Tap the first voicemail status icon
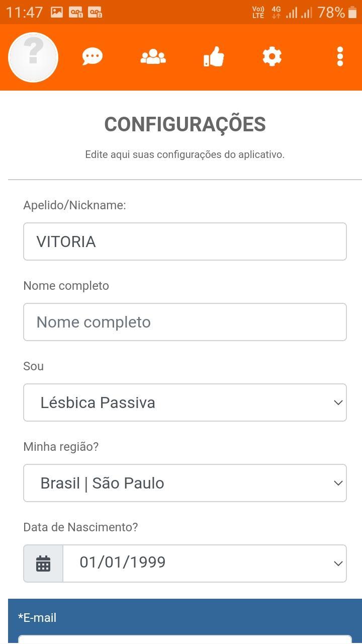 75,12
